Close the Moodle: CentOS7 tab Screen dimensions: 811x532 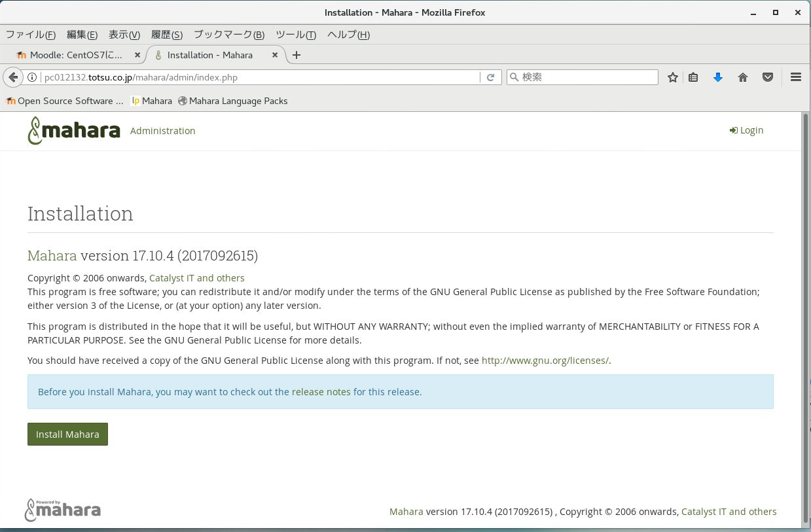137,55
